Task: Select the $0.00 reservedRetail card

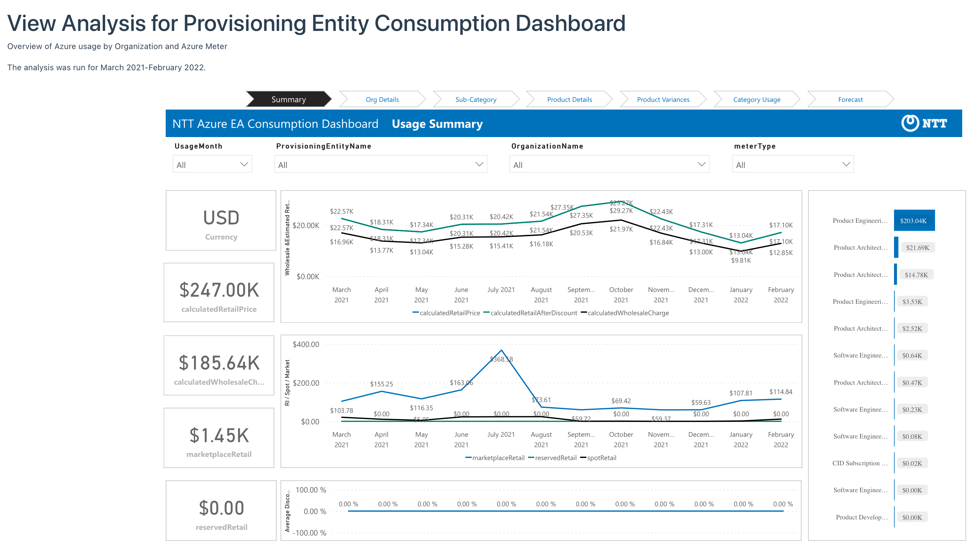Action: [221, 511]
